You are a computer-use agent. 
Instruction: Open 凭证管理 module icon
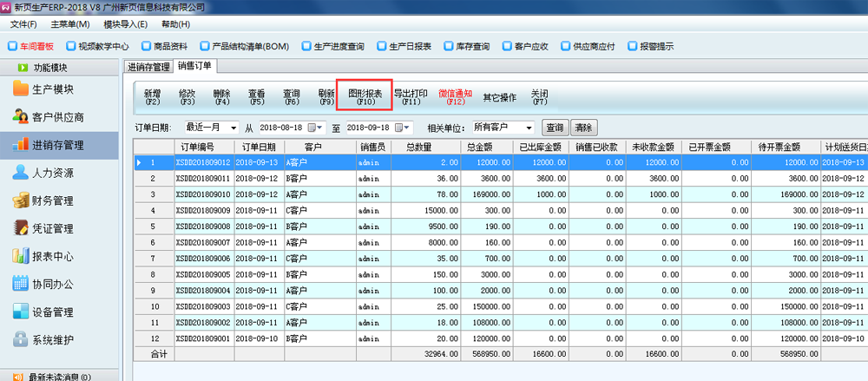coord(20,228)
